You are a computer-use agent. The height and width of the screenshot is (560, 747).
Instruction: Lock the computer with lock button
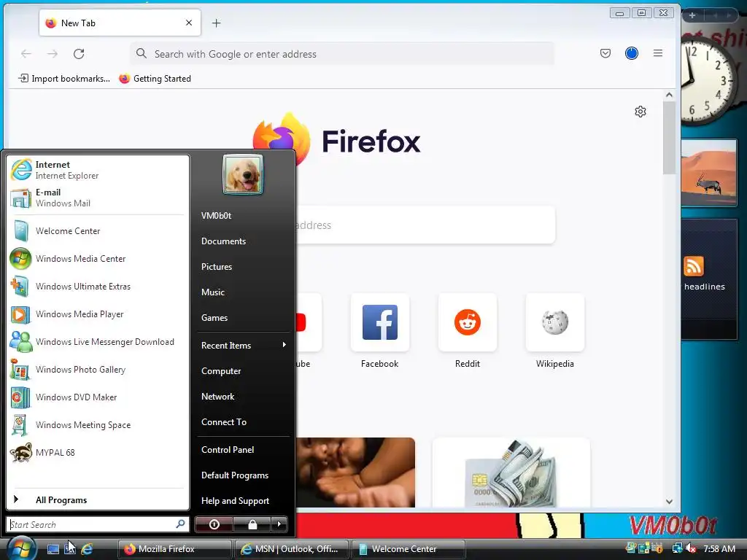[252, 524]
